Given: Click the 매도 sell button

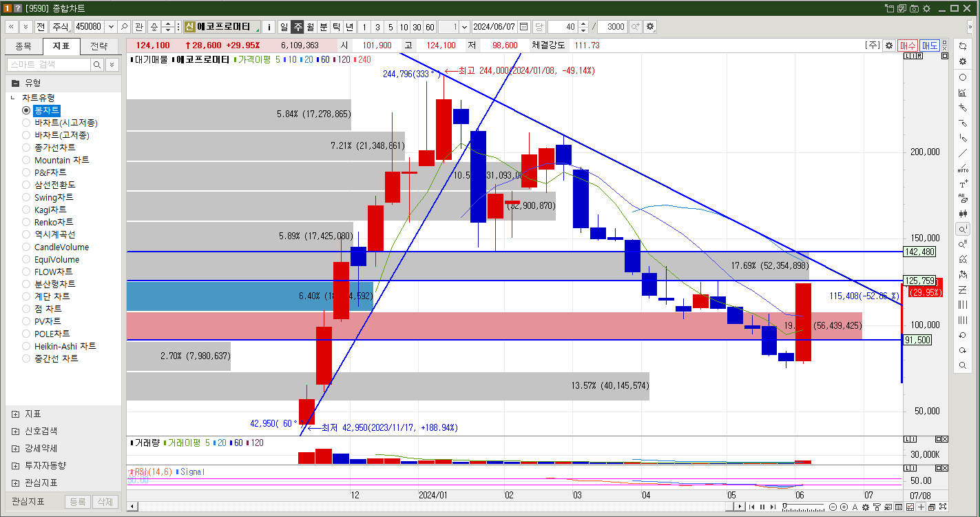Looking at the screenshot, I should tap(930, 45).
